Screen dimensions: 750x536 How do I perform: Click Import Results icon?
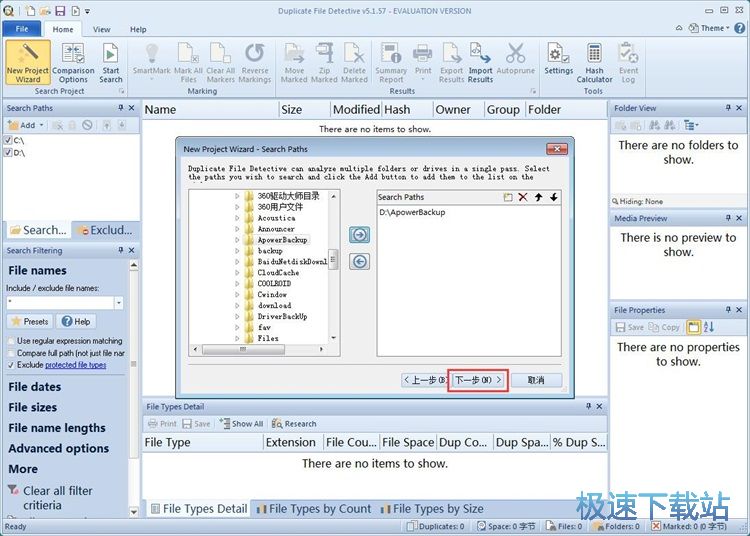(480, 62)
